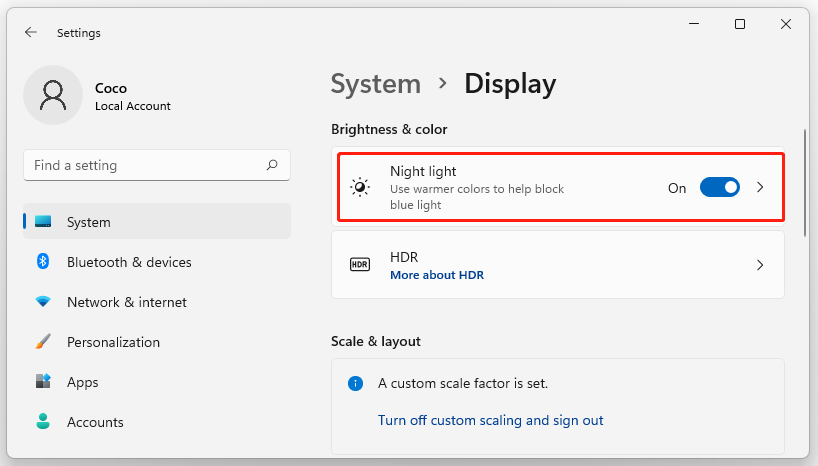
Task: Click the Night light 'On' status label
Action: tap(677, 188)
